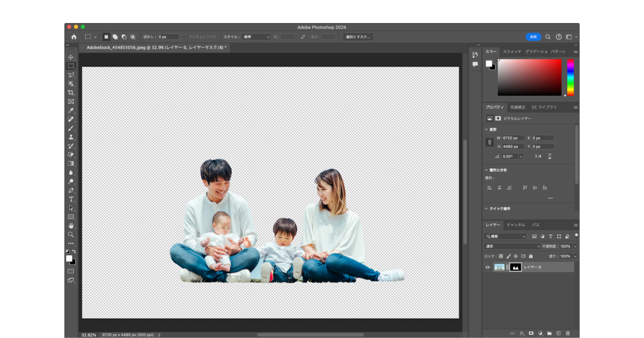The image size is (644, 338).
Task: Open the スウォッチ tab
Action: click(x=512, y=52)
